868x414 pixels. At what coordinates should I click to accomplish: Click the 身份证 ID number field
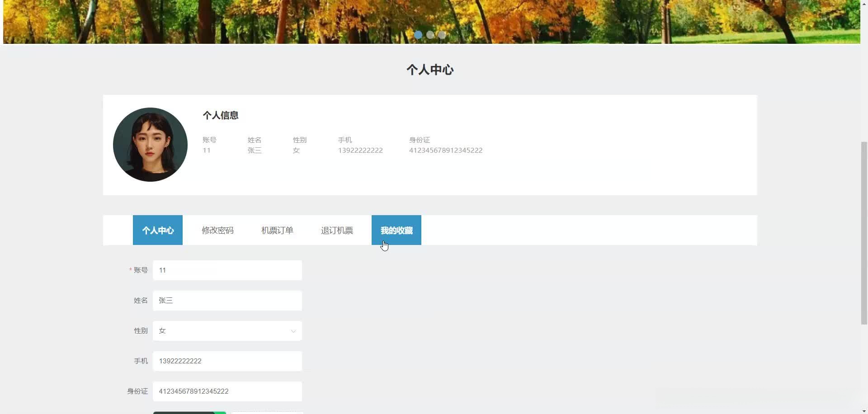coord(227,391)
